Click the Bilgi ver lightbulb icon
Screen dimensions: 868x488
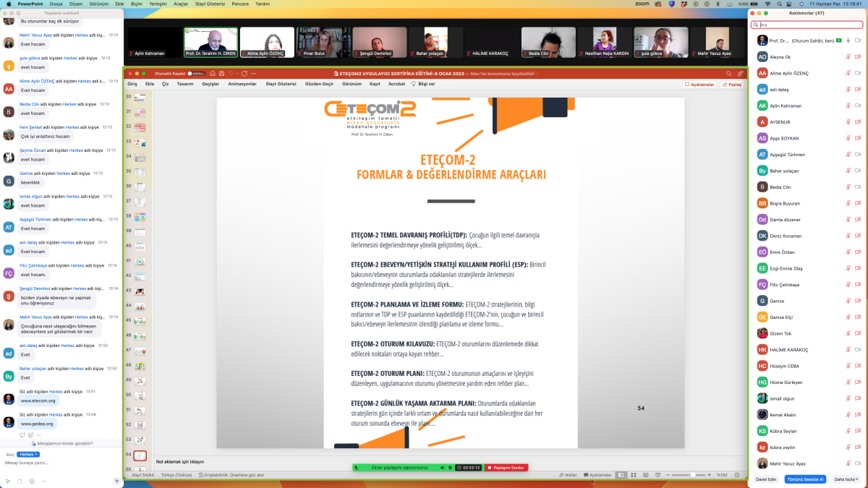[414, 84]
